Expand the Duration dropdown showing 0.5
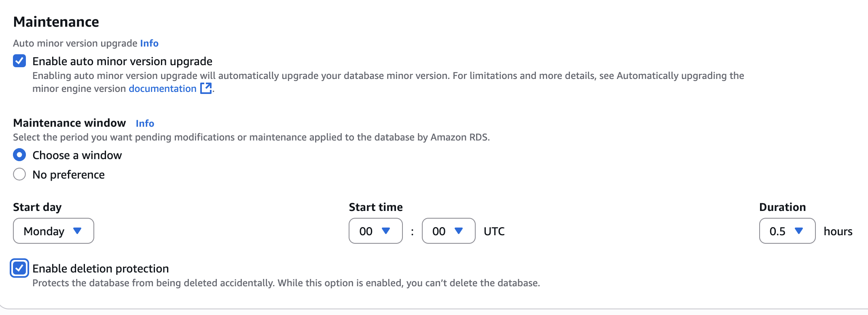 coord(787,231)
